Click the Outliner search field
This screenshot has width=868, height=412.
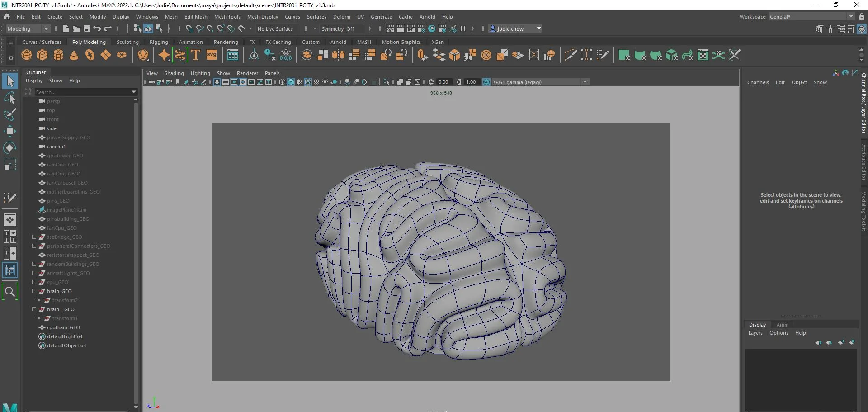[85, 92]
